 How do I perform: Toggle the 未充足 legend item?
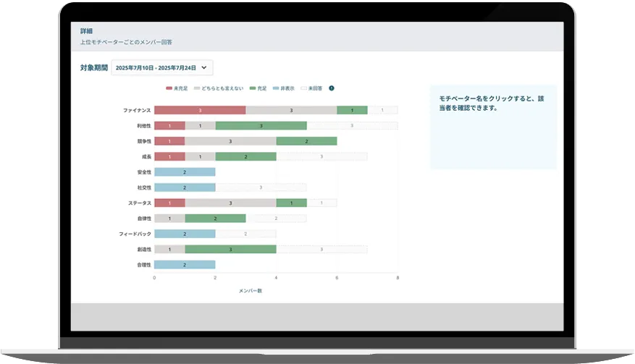(177, 88)
